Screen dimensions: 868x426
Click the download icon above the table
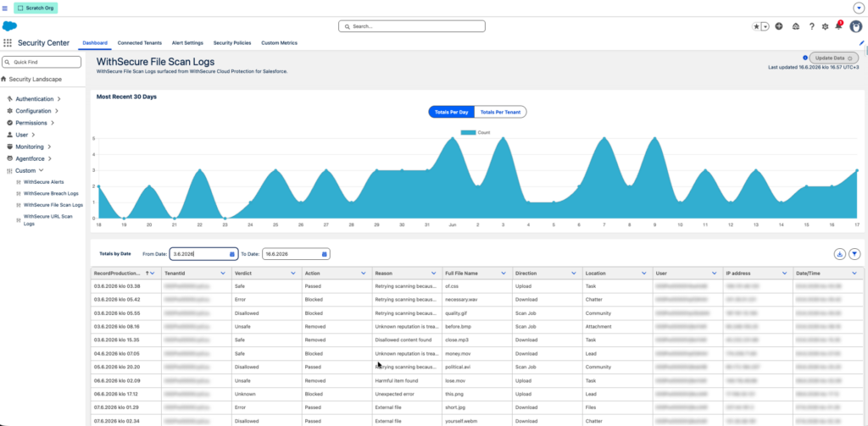(840, 254)
